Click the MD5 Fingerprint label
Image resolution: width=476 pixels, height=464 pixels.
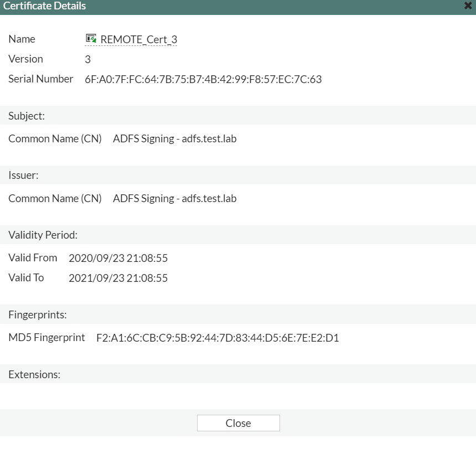coord(46,338)
